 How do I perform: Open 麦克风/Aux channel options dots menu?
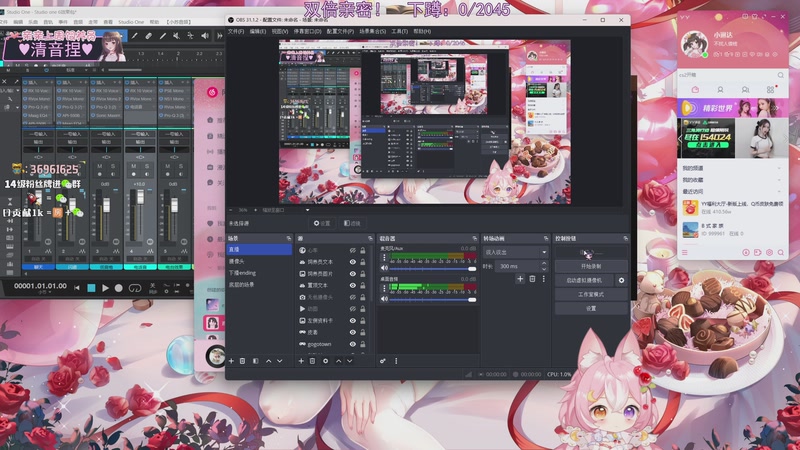tap(384, 258)
